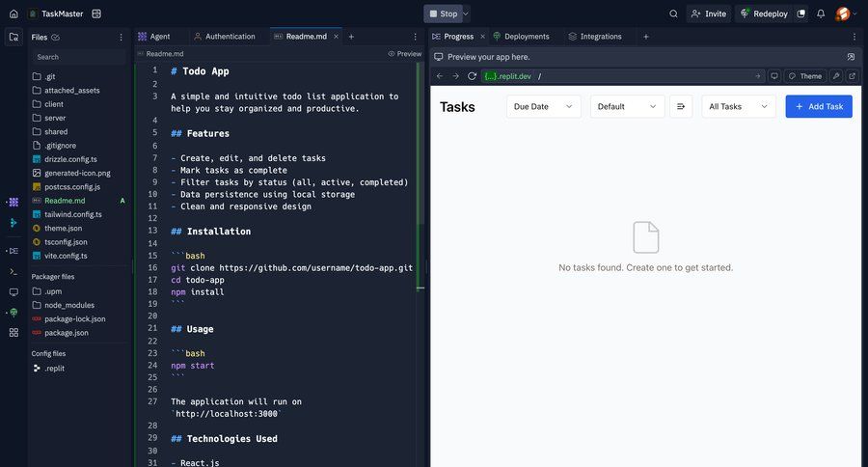Open Shell terminal icon in left sidebar

coord(14,271)
